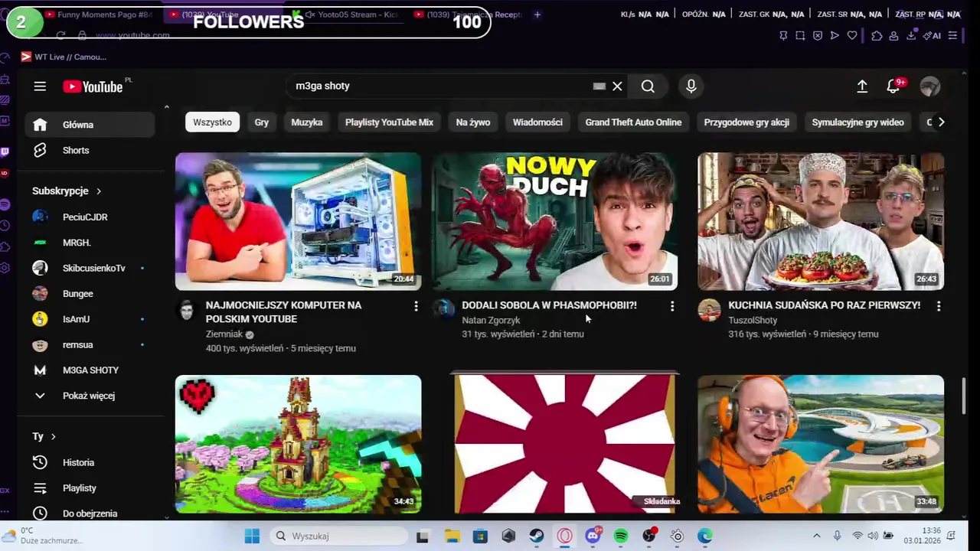
Task: Open Shorts in the sidebar
Action: point(90,150)
